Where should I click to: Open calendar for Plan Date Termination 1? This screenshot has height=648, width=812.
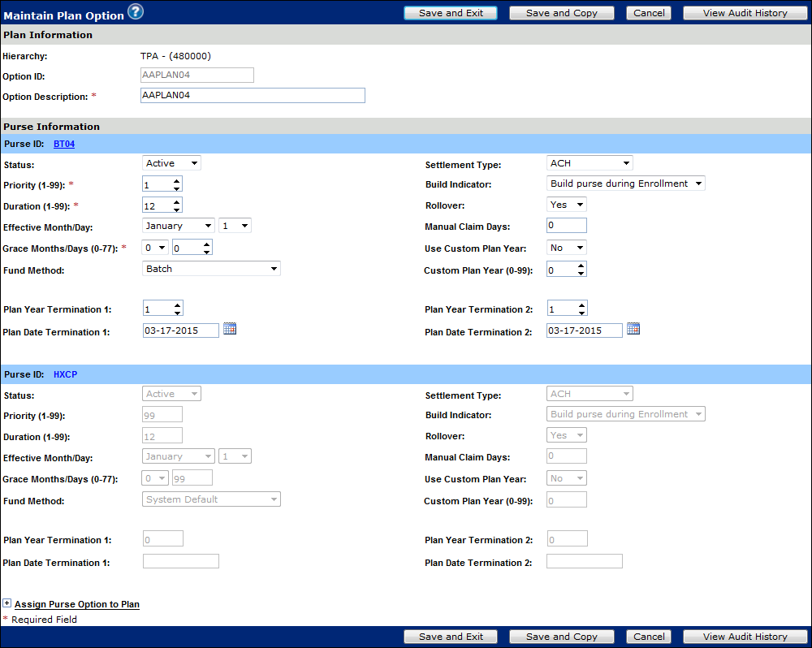pos(230,329)
